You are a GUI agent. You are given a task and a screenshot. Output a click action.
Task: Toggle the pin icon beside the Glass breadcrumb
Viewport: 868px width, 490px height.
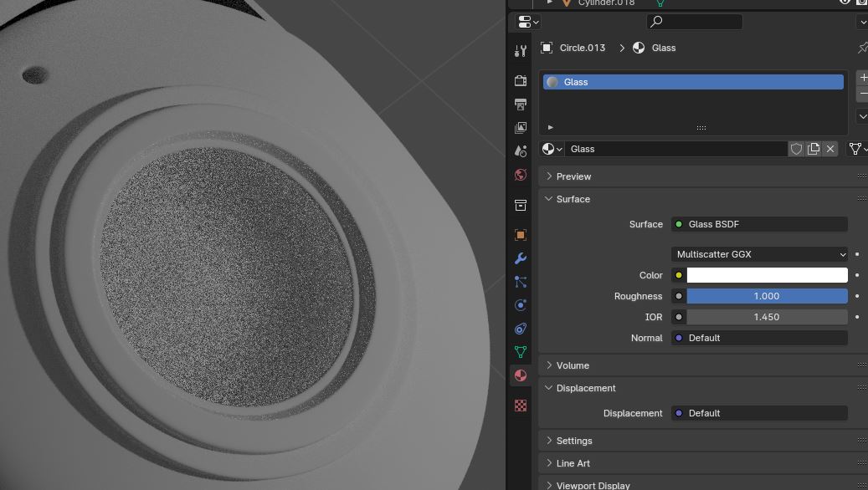coord(862,48)
